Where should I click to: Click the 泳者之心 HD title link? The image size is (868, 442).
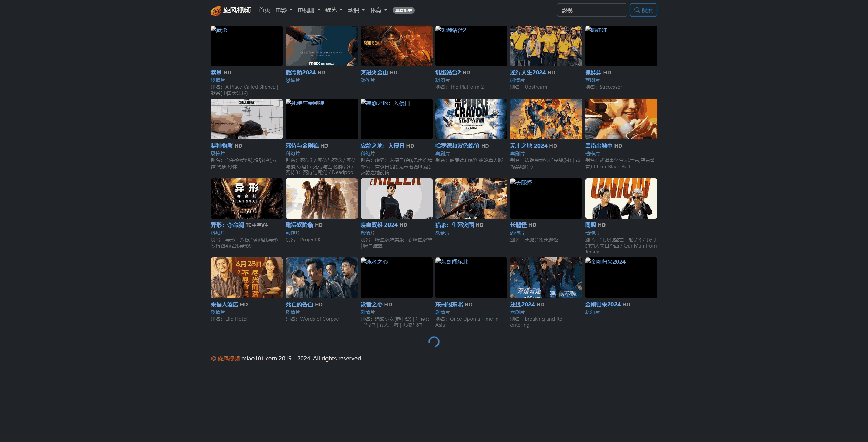tap(376, 304)
